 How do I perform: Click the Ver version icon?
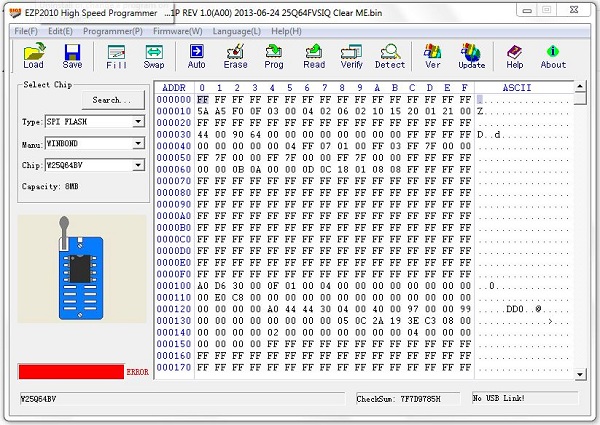(x=433, y=56)
